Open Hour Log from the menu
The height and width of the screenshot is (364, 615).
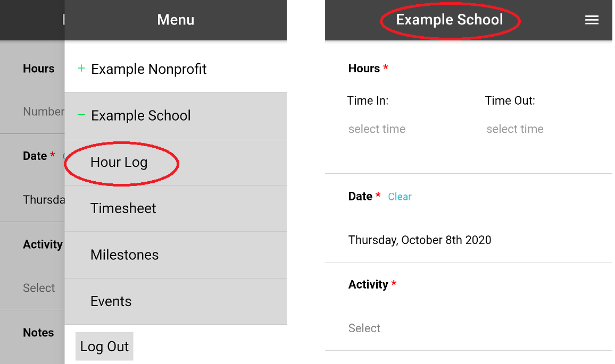(x=119, y=163)
